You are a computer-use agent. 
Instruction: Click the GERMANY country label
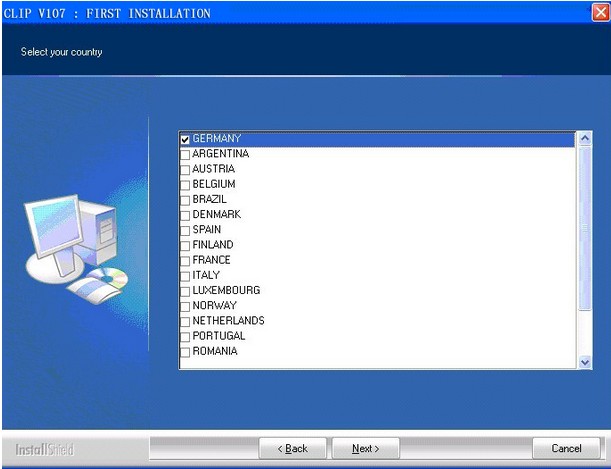click(217, 138)
